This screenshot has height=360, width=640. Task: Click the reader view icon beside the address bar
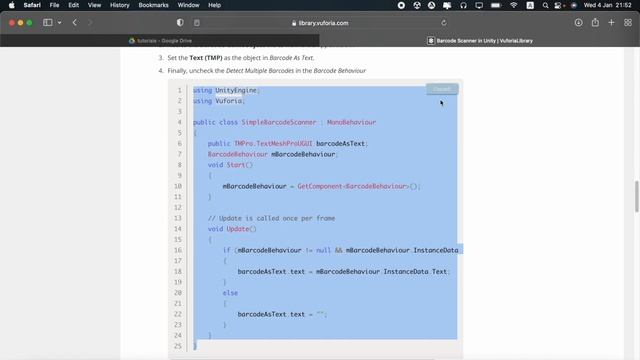(197, 23)
